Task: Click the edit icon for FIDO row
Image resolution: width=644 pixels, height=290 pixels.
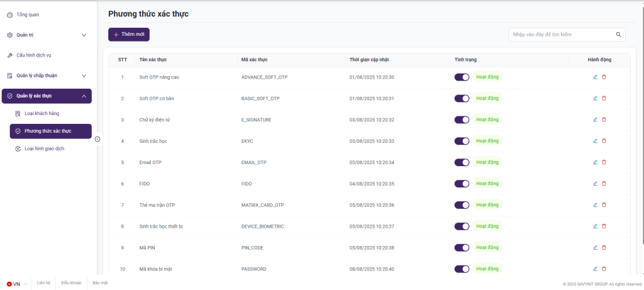Action: (595, 184)
